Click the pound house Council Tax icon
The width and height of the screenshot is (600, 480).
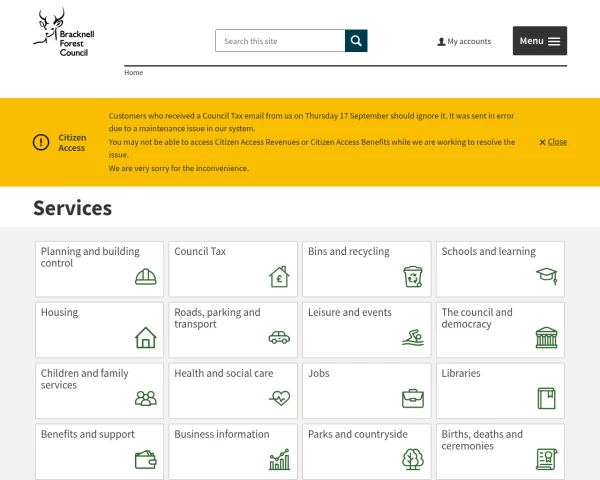(279, 276)
